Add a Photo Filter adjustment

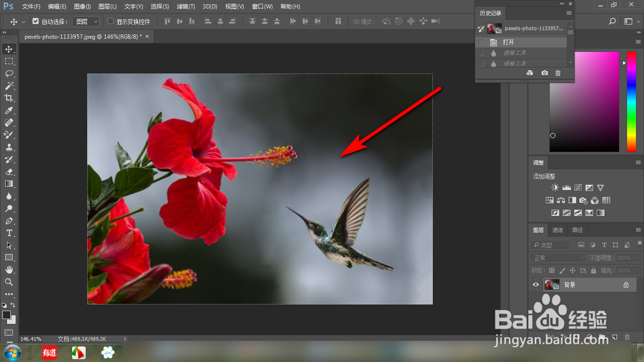tap(583, 200)
